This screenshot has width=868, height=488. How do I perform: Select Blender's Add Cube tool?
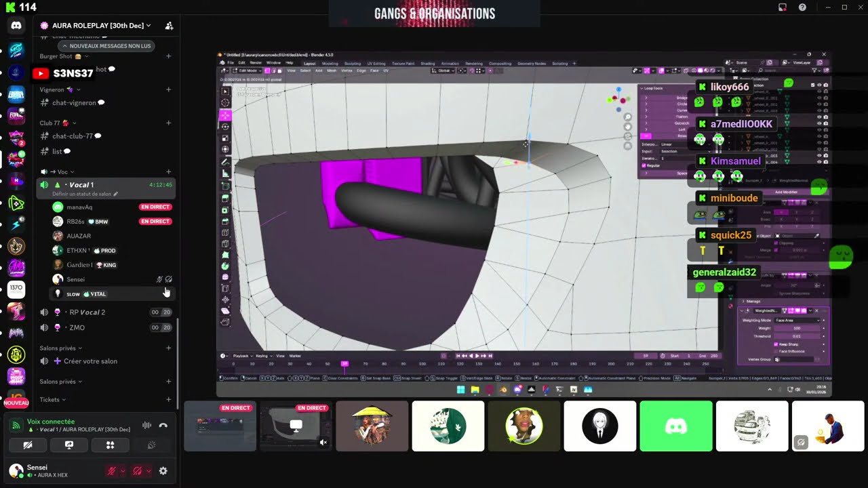pyautogui.click(x=225, y=186)
